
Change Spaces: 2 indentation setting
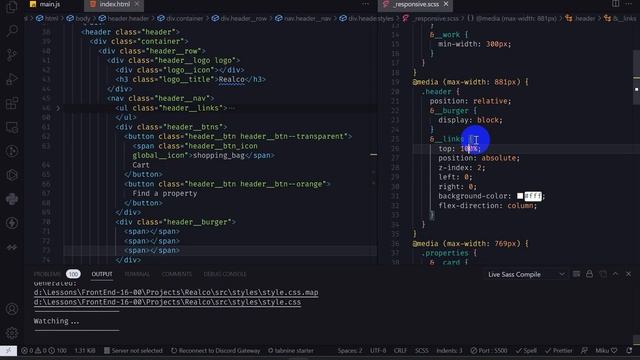[x=350, y=350]
